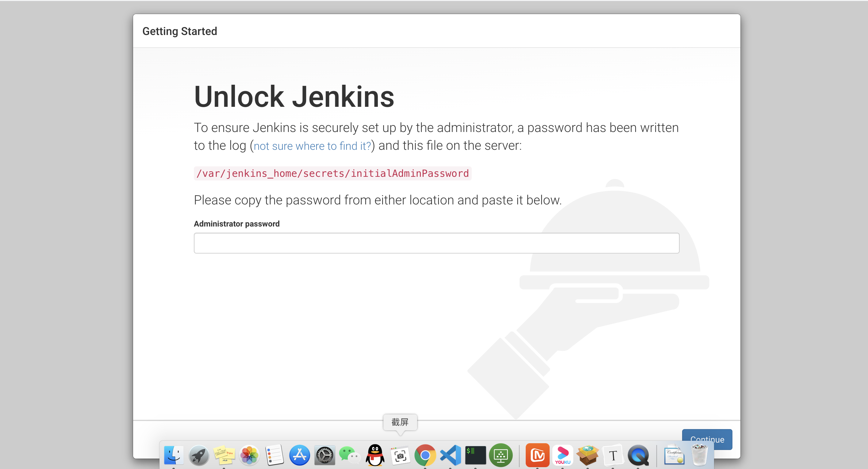Open QQ penguin icon in dock

click(x=375, y=455)
